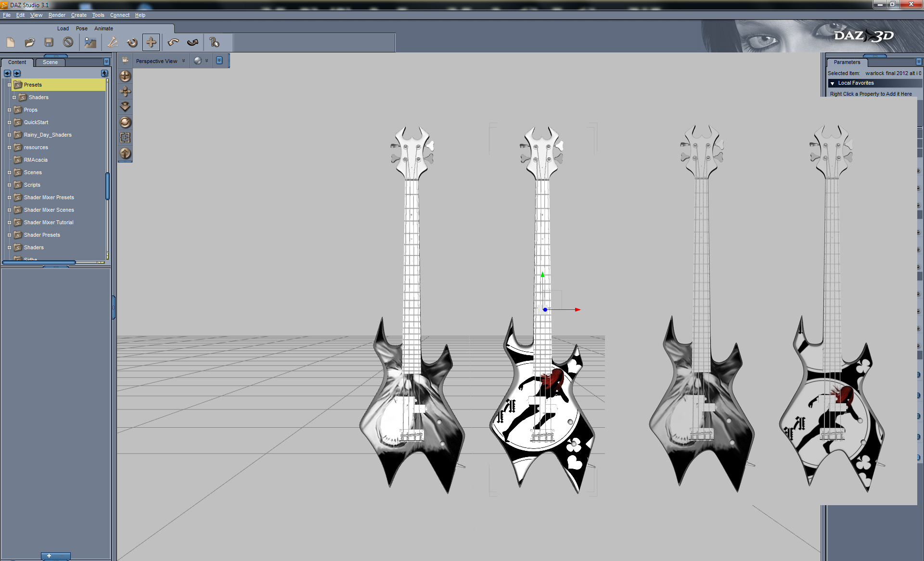The height and width of the screenshot is (561, 924).
Task: Collapse the Presets folder tree
Action: click(9, 85)
